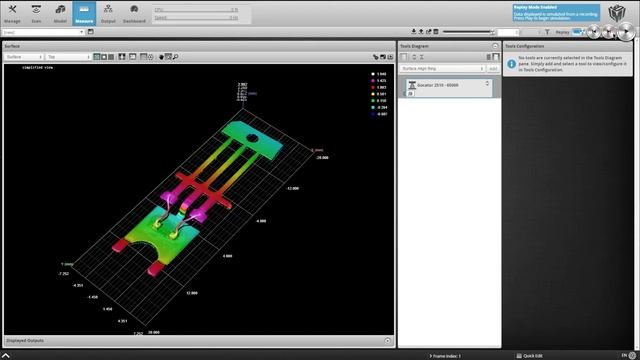
Task: Click the export data icon
Action: pos(429,31)
